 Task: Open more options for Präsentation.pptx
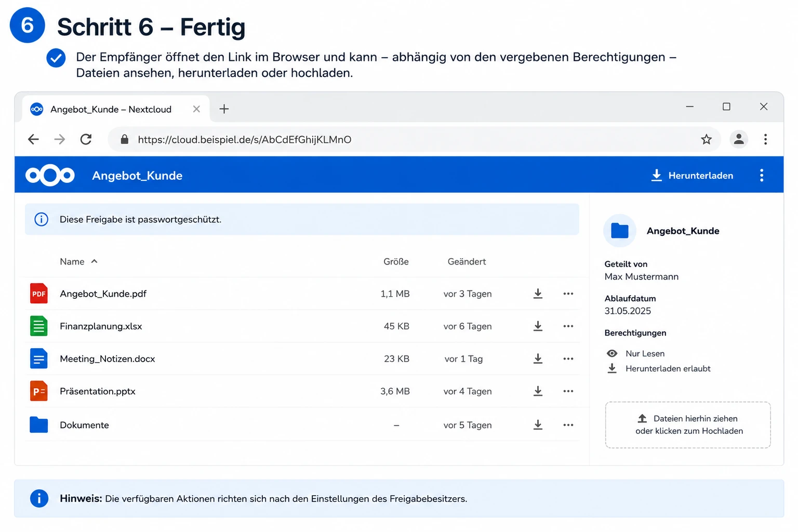pyautogui.click(x=568, y=391)
